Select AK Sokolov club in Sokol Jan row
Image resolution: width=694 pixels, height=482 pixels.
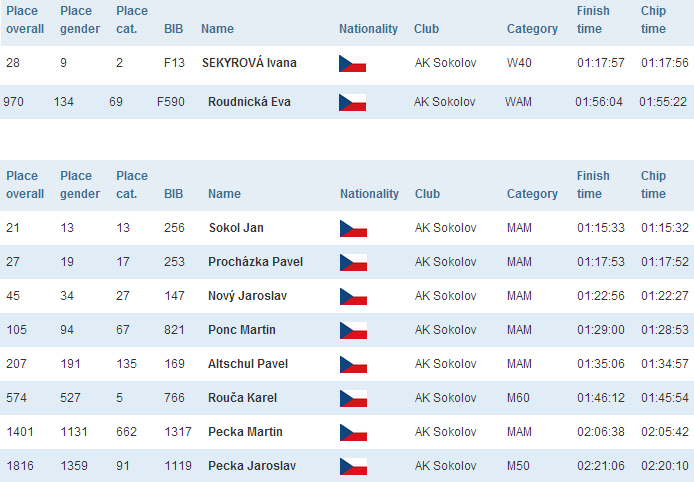pos(445,228)
